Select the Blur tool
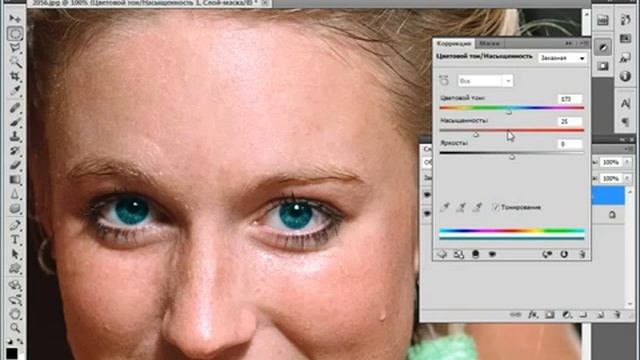The height and width of the screenshot is (360, 640). (15, 194)
